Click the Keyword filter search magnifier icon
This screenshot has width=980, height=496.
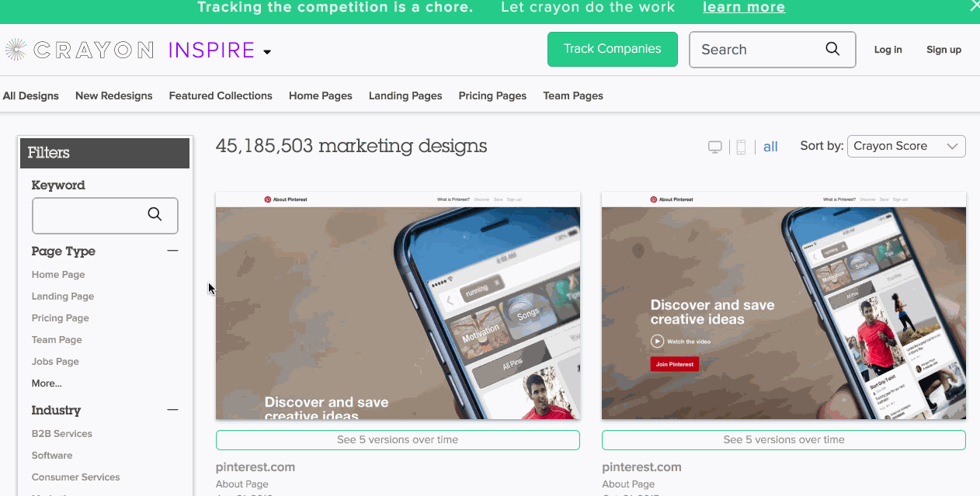155,214
